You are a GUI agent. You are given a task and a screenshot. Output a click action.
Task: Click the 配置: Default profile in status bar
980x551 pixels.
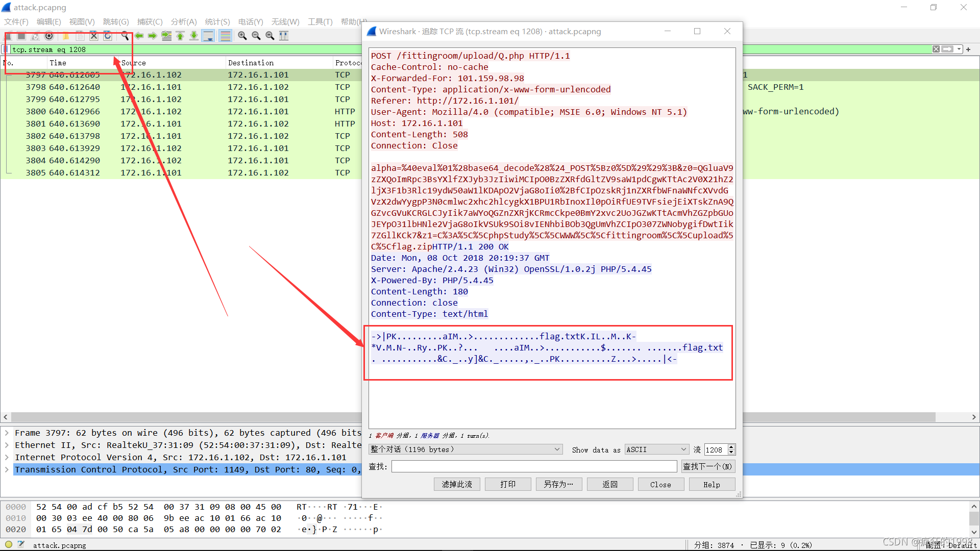[x=951, y=545]
